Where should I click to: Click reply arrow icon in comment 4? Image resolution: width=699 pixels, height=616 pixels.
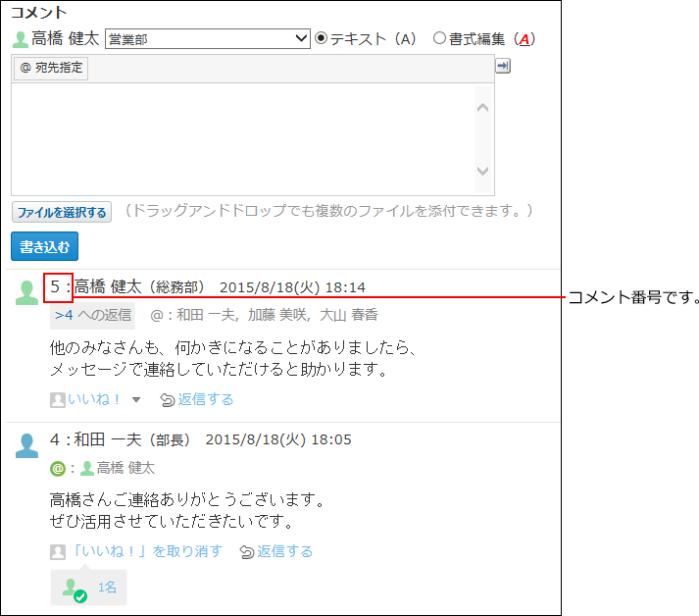(x=247, y=552)
